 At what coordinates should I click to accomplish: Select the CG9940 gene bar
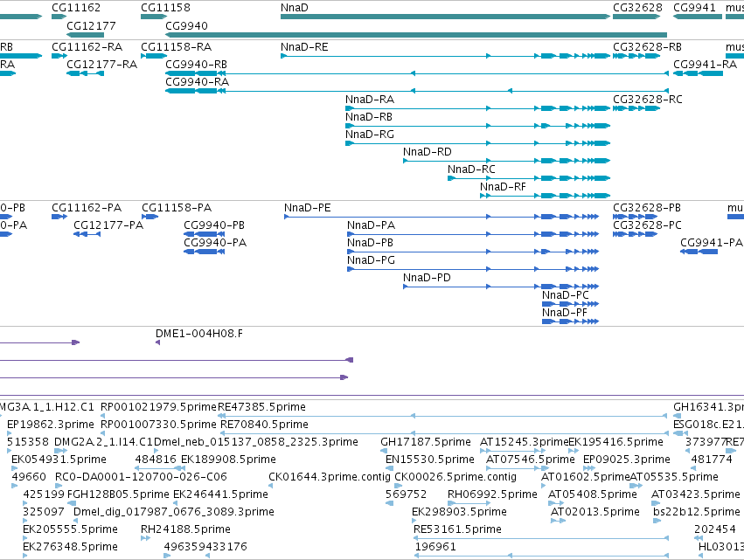pos(416,35)
